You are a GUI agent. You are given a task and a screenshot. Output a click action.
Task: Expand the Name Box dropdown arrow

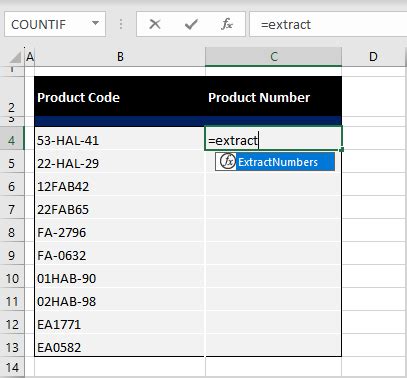click(95, 23)
